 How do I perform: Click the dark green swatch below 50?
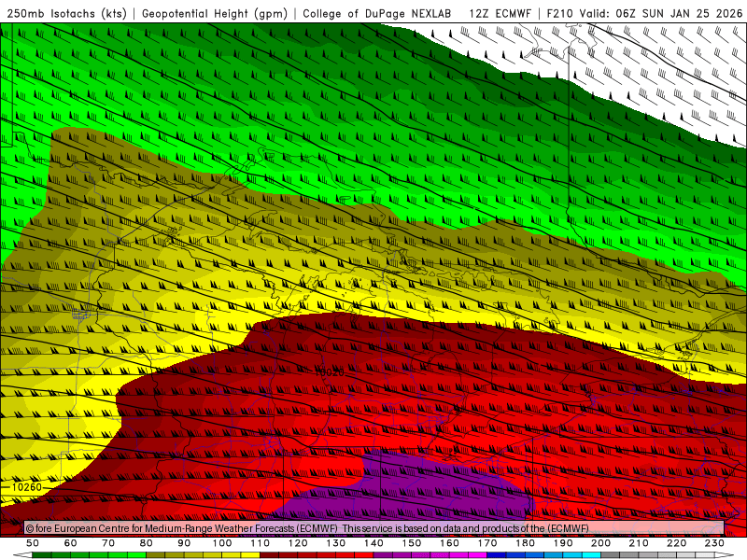42,555
